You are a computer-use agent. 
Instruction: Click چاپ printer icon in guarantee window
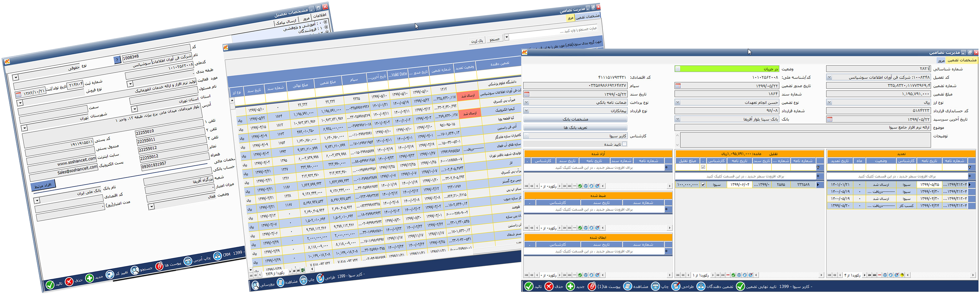[x=655, y=286]
